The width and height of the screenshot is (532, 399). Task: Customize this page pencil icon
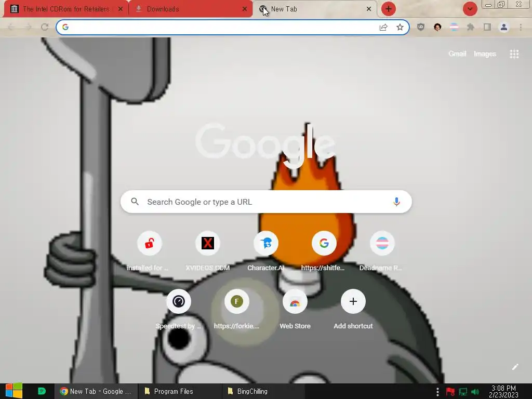(515, 367)
